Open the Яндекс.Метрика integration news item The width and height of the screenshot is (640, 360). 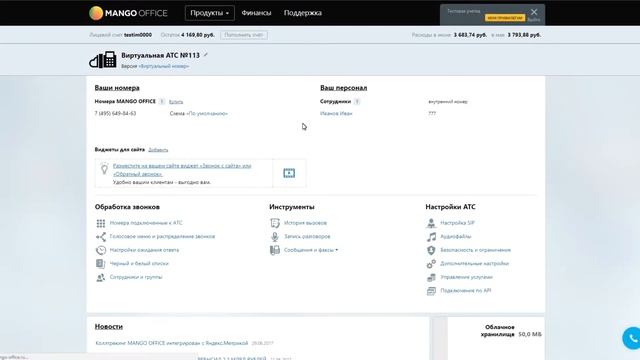172,343
